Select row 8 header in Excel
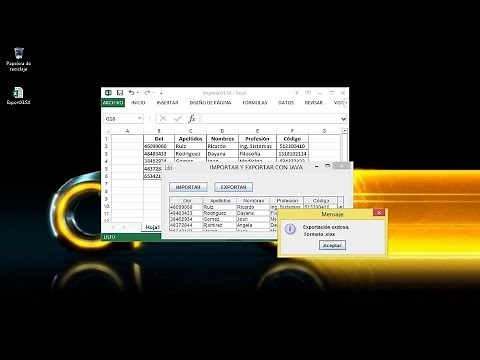The width and height of the screenshot is (480, 360). 107,191
